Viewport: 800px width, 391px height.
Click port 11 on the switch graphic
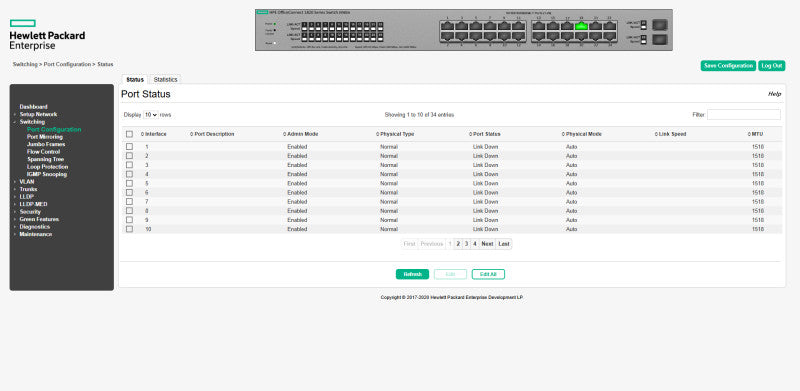point(518,26)
